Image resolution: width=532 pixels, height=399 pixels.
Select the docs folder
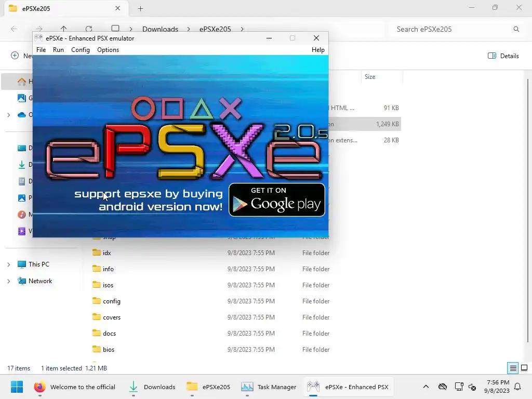[x=109, y=334]
